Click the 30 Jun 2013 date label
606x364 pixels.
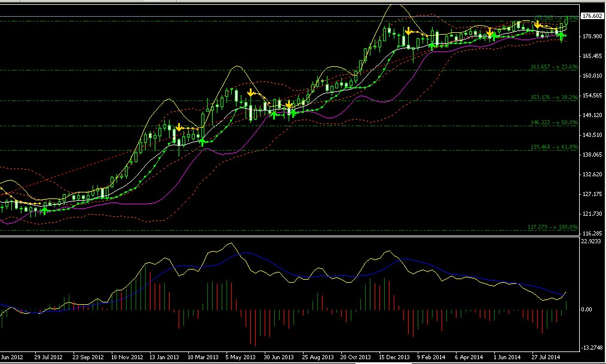278,357
